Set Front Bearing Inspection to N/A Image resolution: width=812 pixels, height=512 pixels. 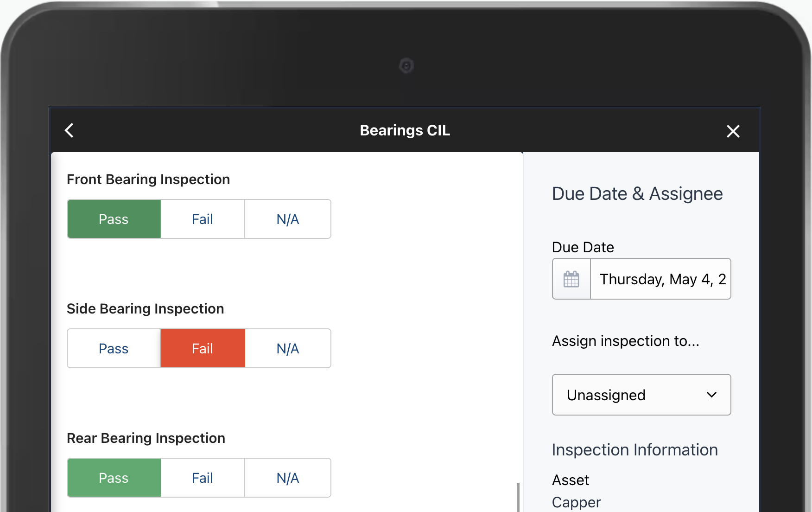tap(288, 219)
